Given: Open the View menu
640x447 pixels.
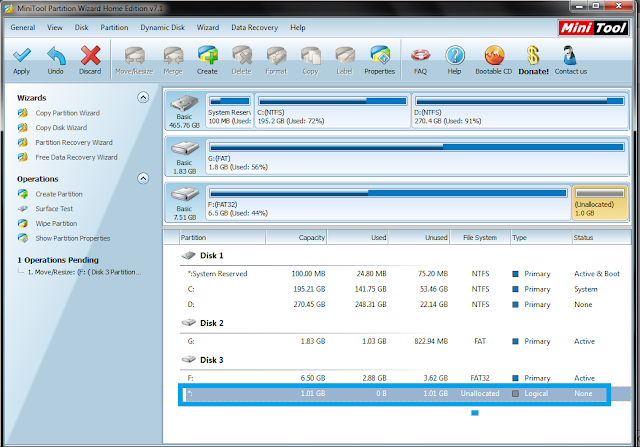Looking at the screenshot, I should (55, 28).
